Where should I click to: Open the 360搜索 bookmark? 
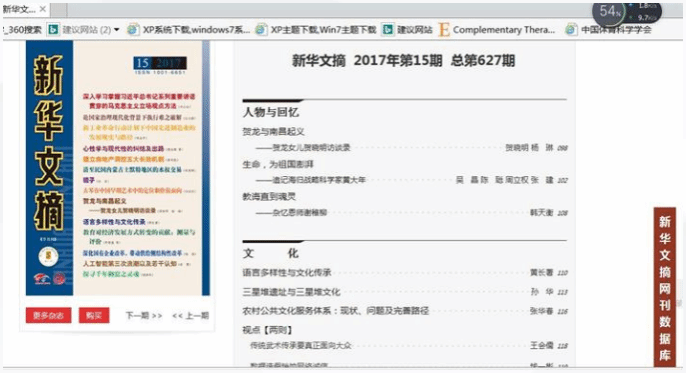tap(24, 30)
